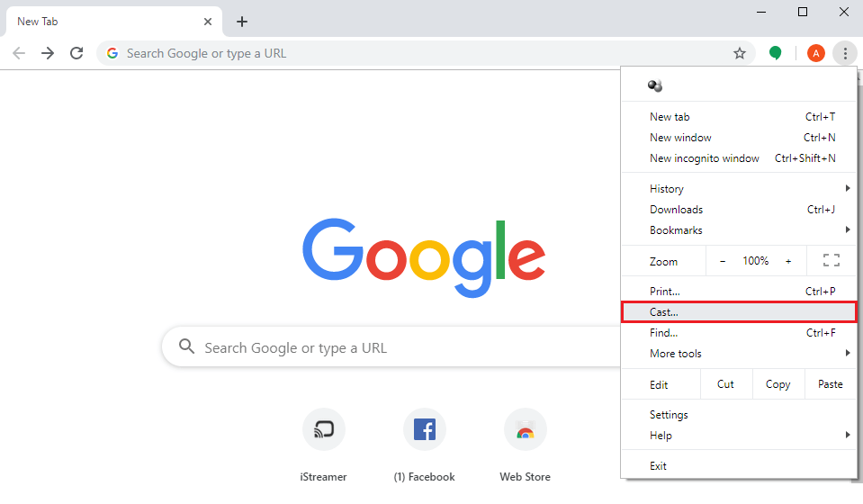Screen dimensions: 863x504
Task: Maximize the Chrome window
Action: [x=803, y=12]
